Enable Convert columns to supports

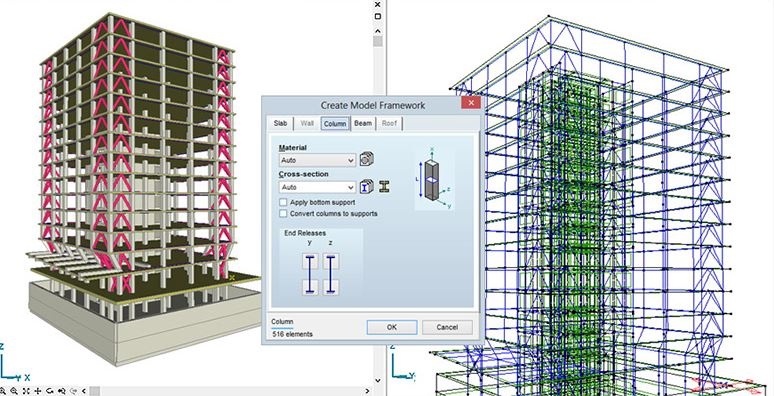coord(283,214)
